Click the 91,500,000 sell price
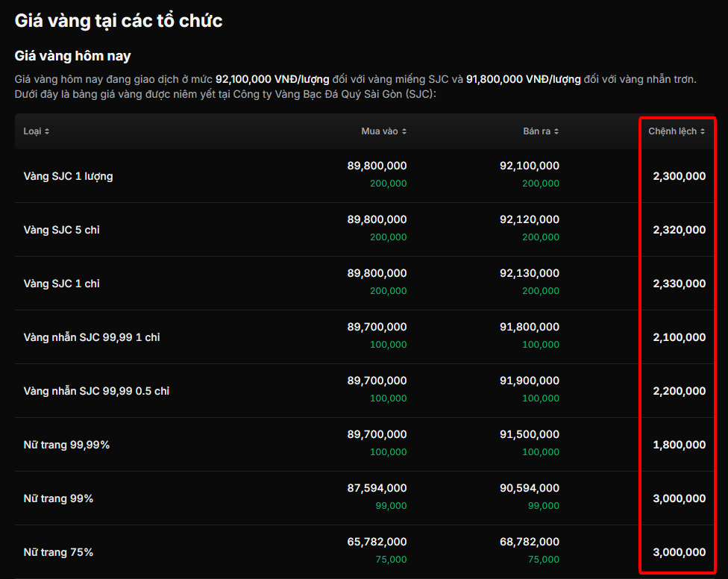Viewport: 728px width, 579px height. 530,434
